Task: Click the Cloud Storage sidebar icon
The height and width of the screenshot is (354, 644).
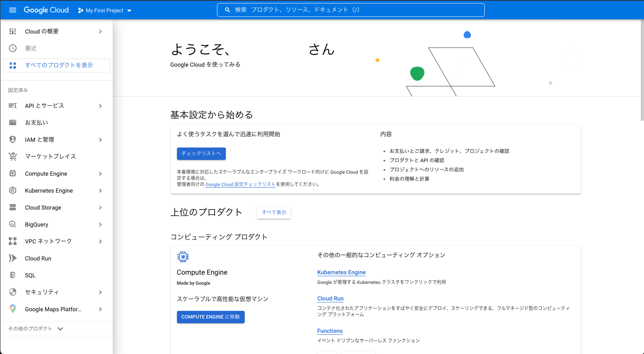Action: point(13,207)
